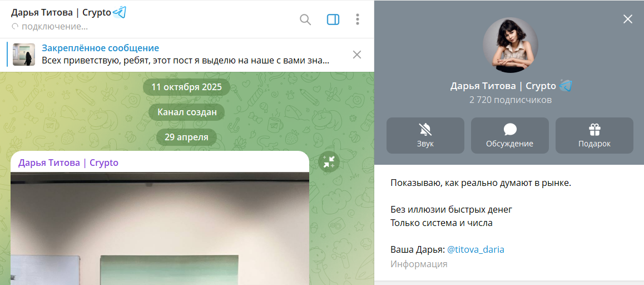This screenshot has width=644, height=285.
Task: Click the channel name in the info panel
Action: [x=503, y=86]
